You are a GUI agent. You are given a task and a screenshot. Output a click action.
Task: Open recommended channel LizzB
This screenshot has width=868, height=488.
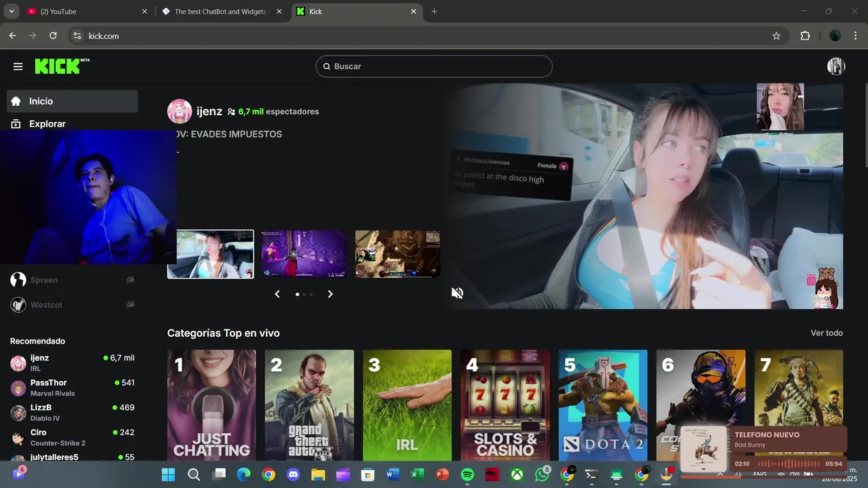[x=73, y=413]
